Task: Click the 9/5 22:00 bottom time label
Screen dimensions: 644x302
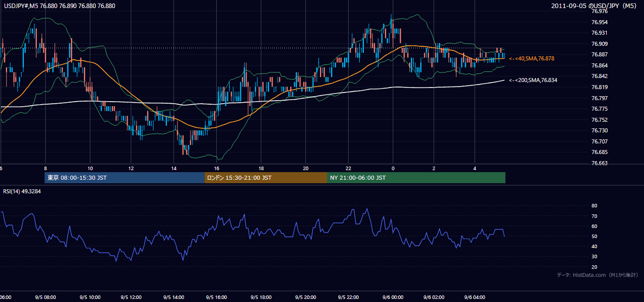Action: click(348, 297)
